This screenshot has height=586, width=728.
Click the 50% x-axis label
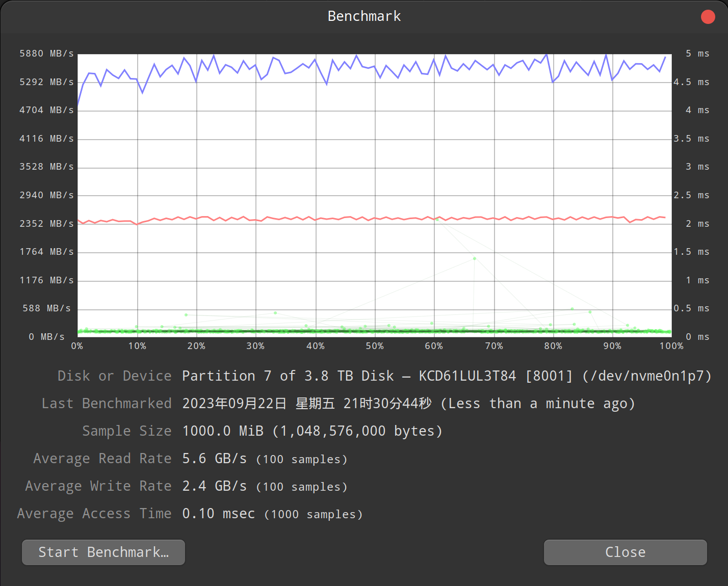[x=375, y=346]
